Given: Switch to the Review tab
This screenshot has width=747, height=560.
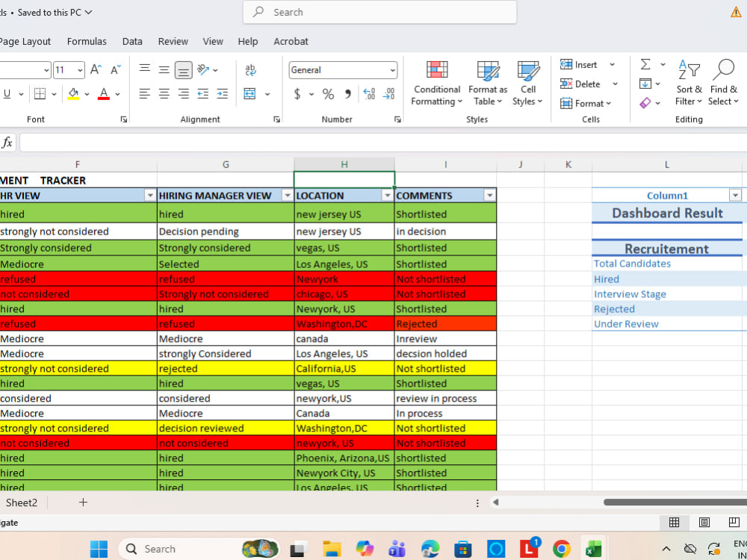Looking at the screenshot, I should [173, 41].
